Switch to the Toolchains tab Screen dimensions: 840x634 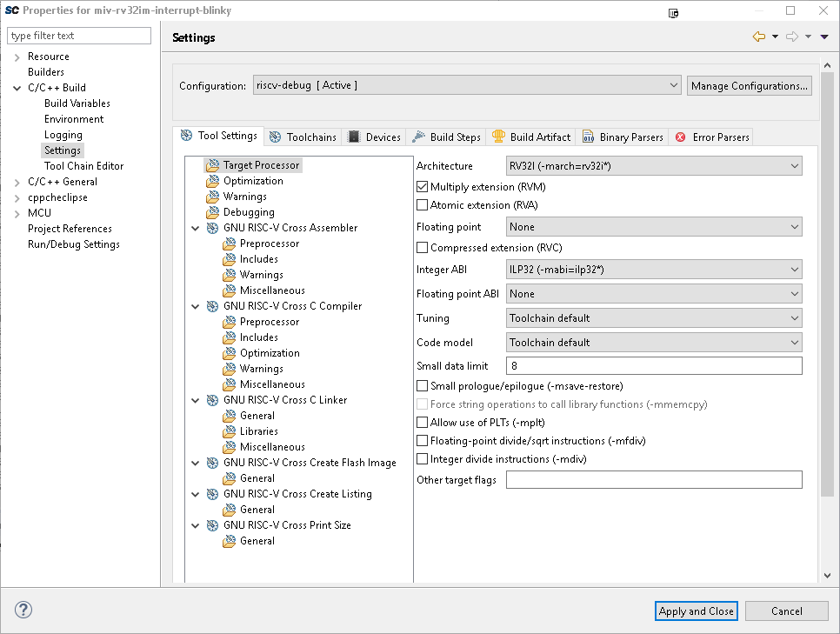tap(303, 137)
